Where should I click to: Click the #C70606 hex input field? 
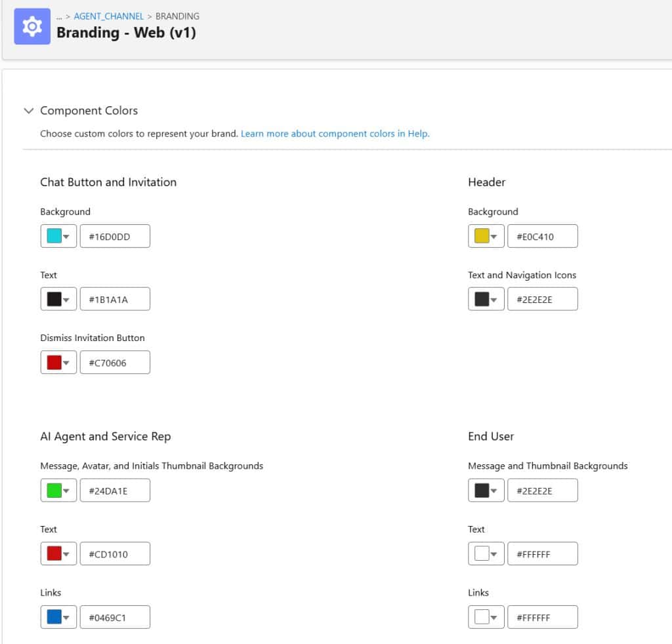tap(115, 362)
